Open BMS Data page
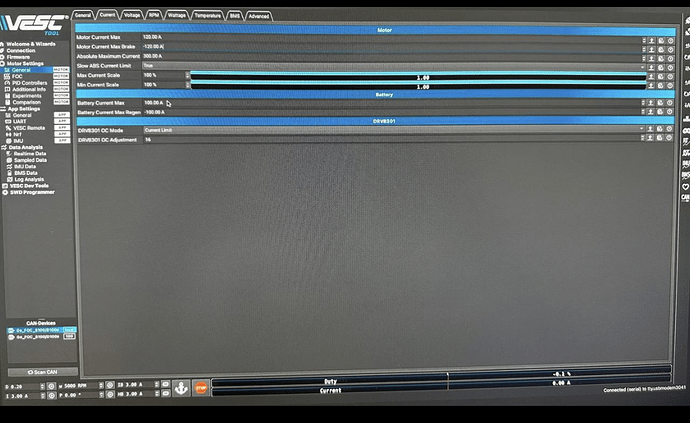 click(x=26, y=173)
